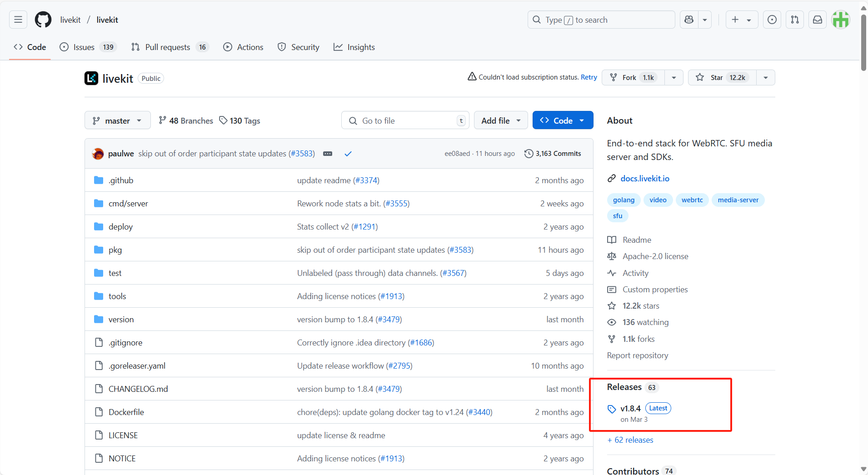
Task: Open the version folder
Action: click(x=121, y=320)
